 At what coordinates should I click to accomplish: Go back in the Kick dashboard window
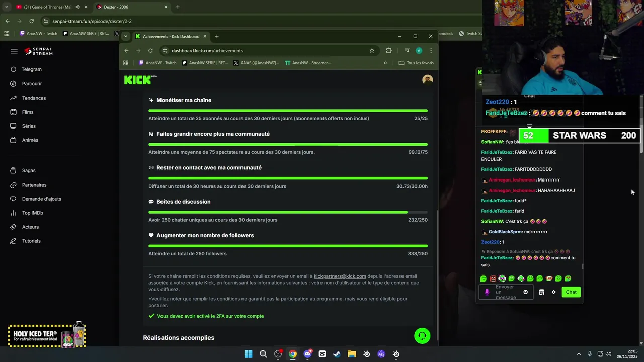pos(126,50)
